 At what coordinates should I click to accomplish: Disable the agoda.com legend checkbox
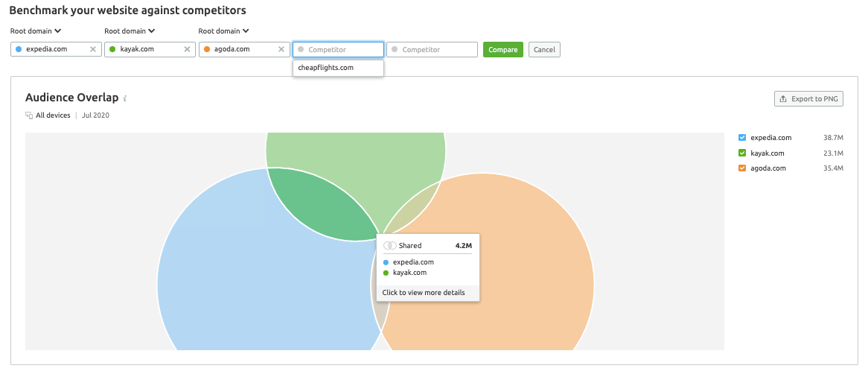coord(741,168)
